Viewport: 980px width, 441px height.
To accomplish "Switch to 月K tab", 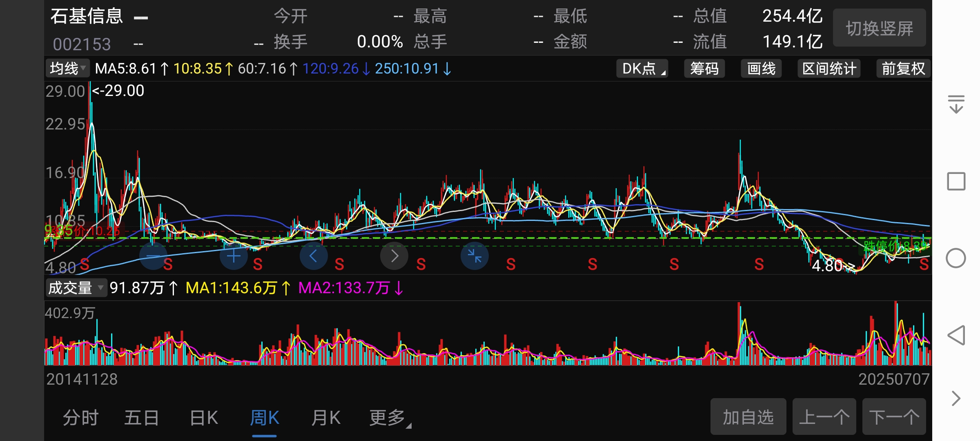I will 325,418.
